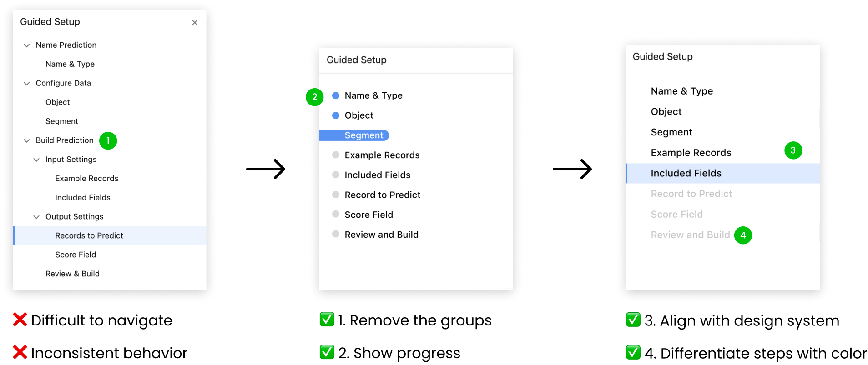
Task: Click checkmark beside Align with design system
Action: point(633,320)
